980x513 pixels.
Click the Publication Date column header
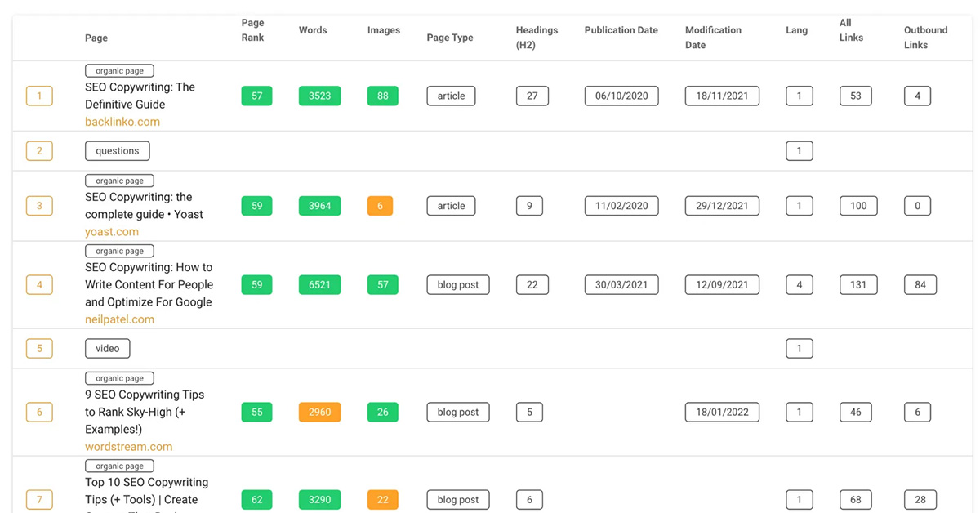pyautogui.click(x=621, y=30)
